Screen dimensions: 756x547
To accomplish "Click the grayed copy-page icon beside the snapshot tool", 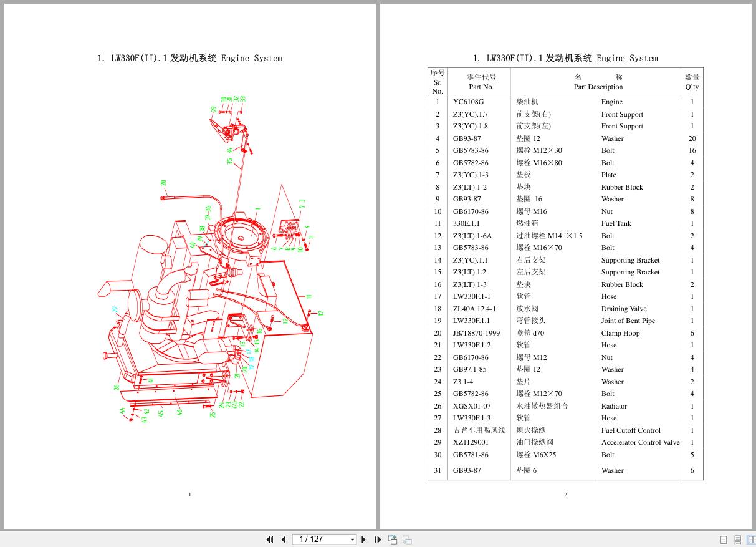I will (406, 539).
